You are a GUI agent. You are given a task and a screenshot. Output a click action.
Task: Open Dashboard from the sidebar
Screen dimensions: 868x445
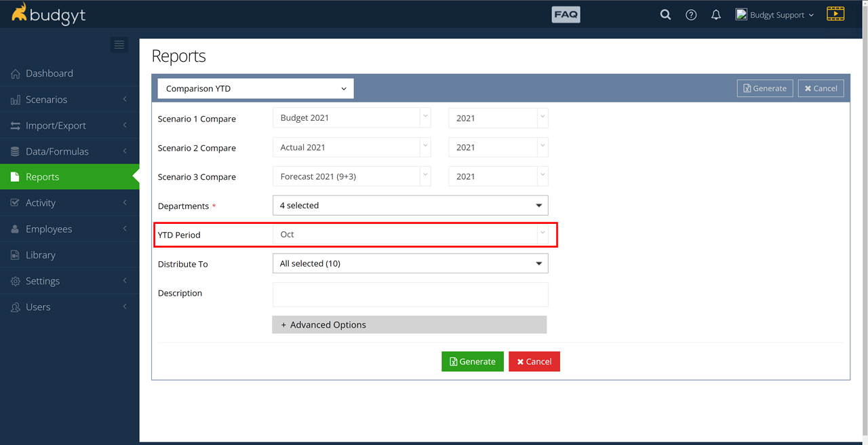coord(49,73)
